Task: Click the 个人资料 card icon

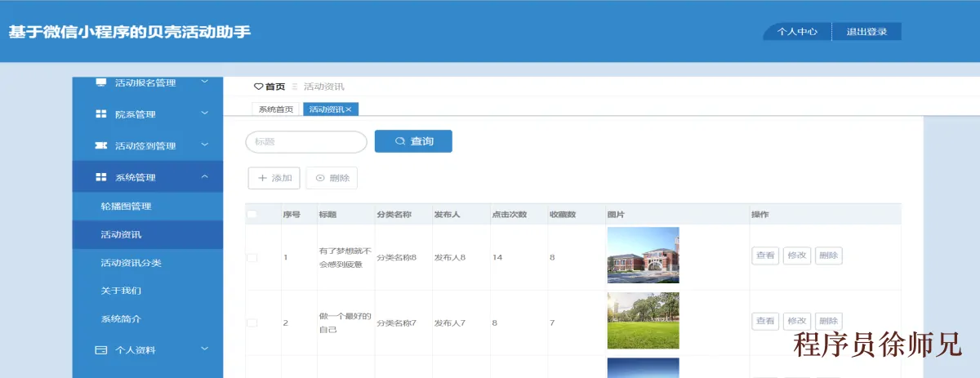Action: pyautogui.click(x=101, y=350)
